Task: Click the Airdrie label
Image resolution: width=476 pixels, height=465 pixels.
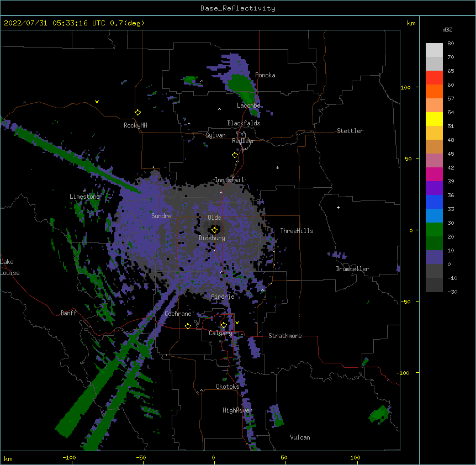Action: (x=223, y=297)
